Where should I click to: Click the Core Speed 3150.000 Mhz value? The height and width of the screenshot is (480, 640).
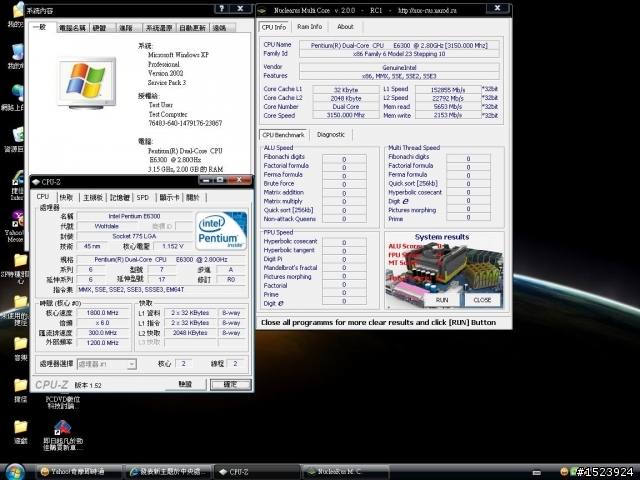click(x=346, y=116)
